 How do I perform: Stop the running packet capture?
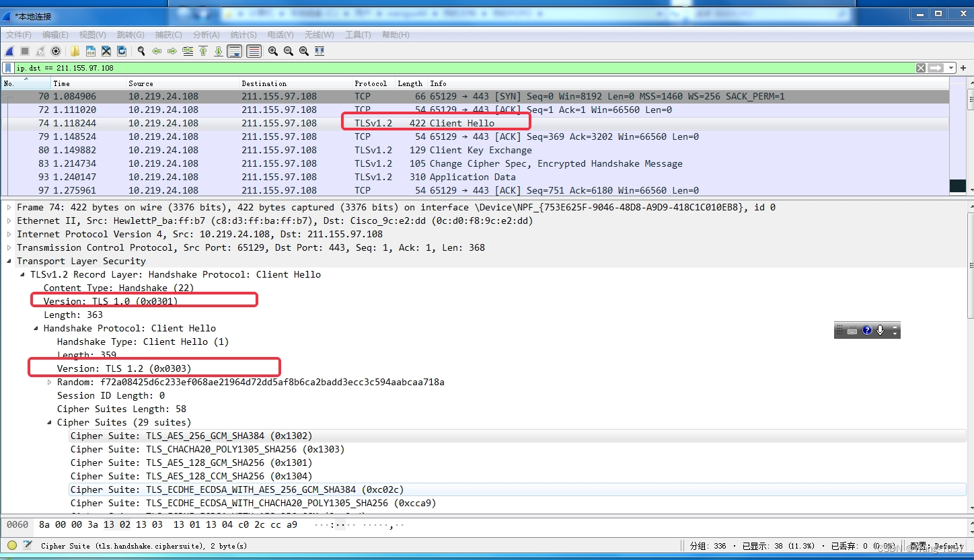(x=24, y=51)
